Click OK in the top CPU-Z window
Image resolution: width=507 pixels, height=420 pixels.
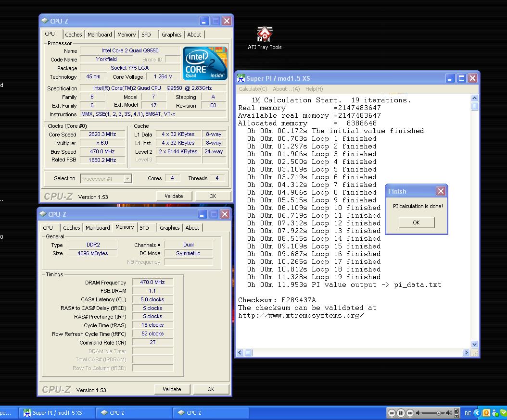coord(213,196)
